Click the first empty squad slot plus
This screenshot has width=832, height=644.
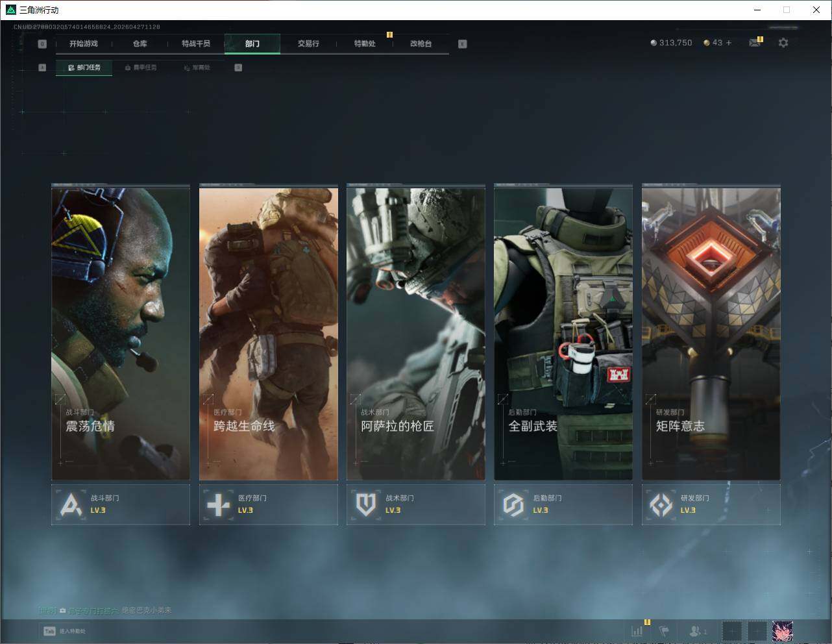[731, 630]
